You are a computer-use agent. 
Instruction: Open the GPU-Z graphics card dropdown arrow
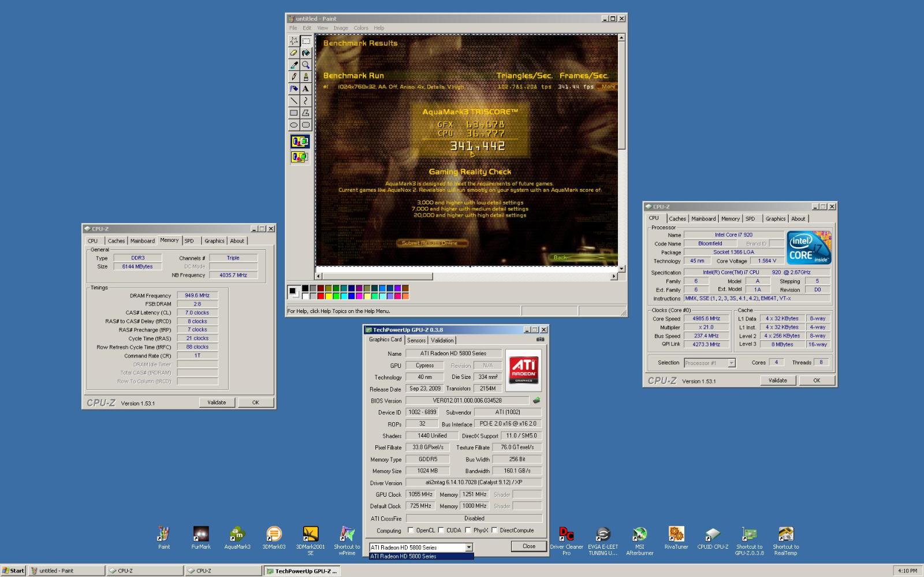coord(469,548)
